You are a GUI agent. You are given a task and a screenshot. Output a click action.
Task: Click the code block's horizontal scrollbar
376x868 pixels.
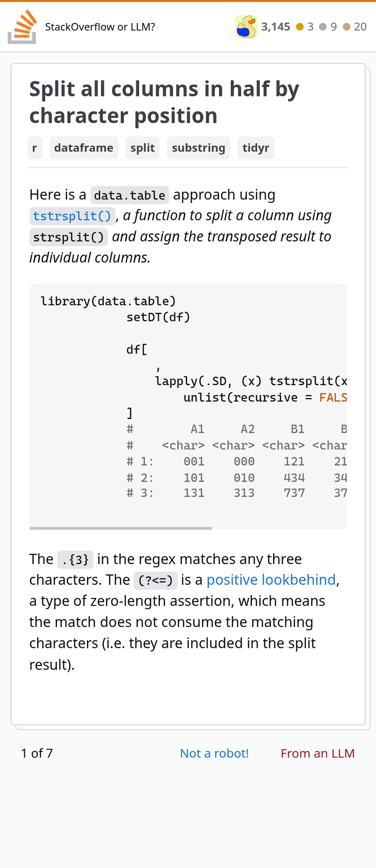pos(121,528)
